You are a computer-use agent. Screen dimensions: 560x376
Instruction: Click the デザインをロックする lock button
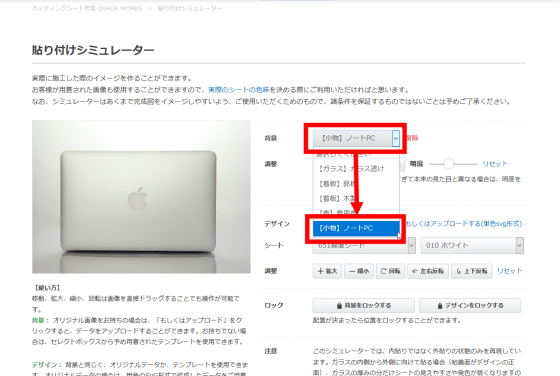click(x=470, y=306)
